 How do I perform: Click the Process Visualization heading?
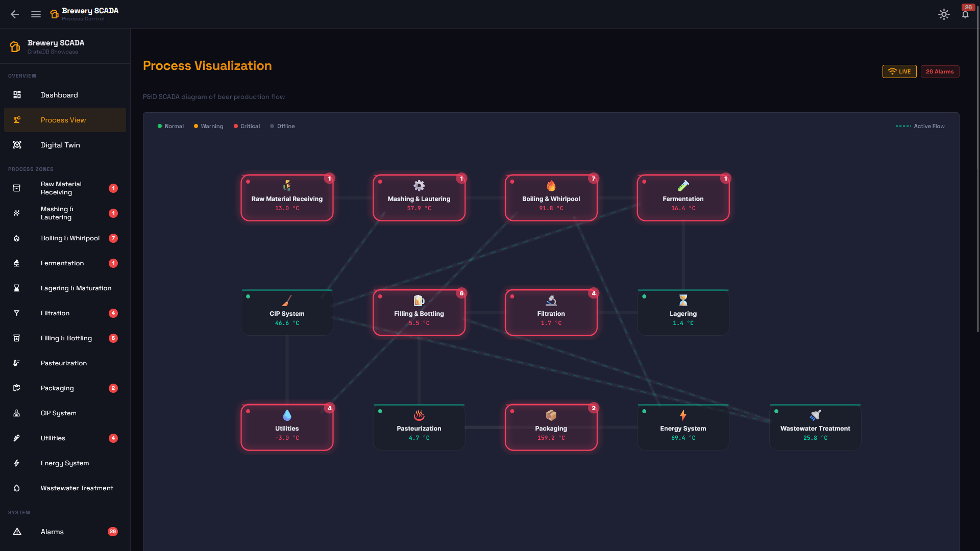click(x=207, y=66)
